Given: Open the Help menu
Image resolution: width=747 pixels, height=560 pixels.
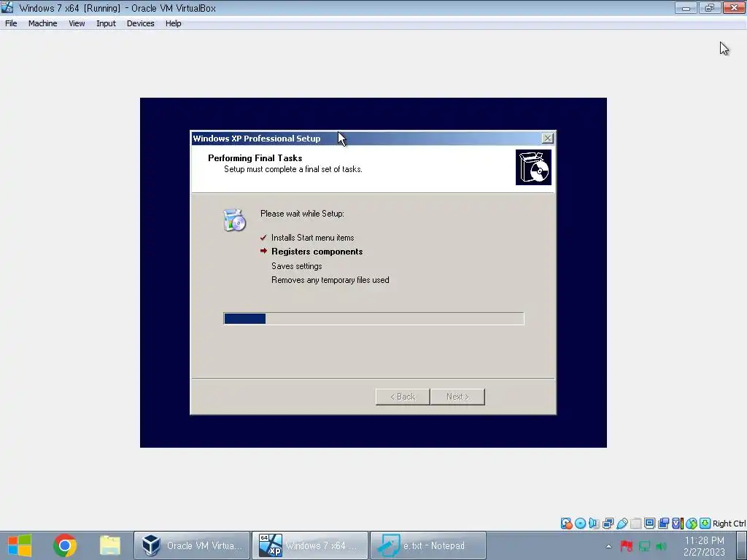Looking at the screenshot, I should coord(174,23).
